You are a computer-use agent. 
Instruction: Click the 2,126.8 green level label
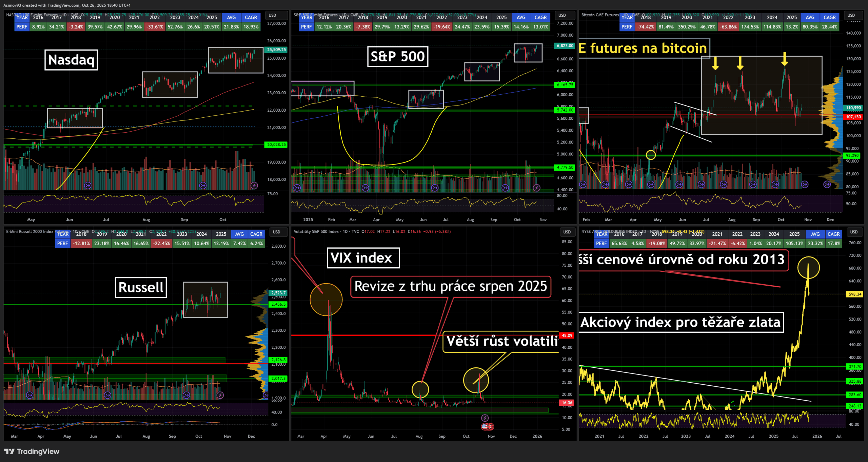278,360
